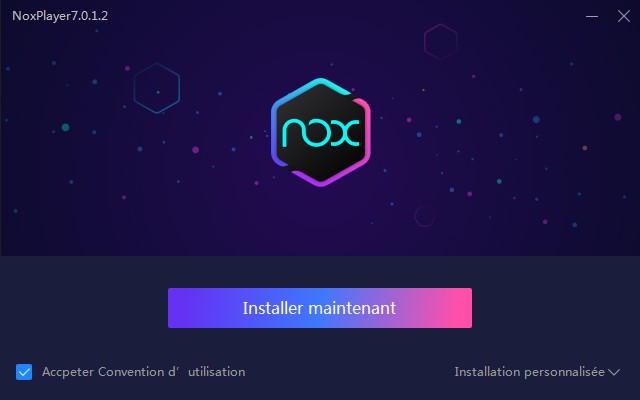Image resolution: width=640 pixels, height=400 pixels.
Task: Click the Installer maintenant button
Action: pos(320,308)
